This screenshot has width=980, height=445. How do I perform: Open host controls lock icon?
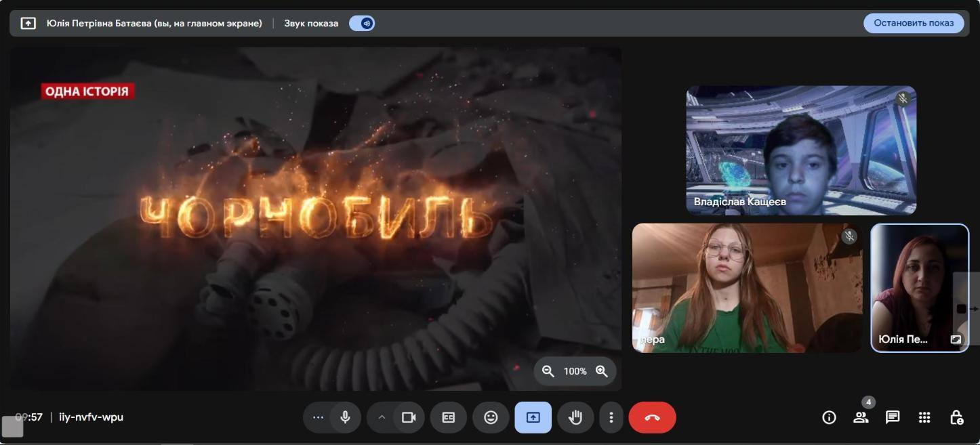[x=956, y=417]
